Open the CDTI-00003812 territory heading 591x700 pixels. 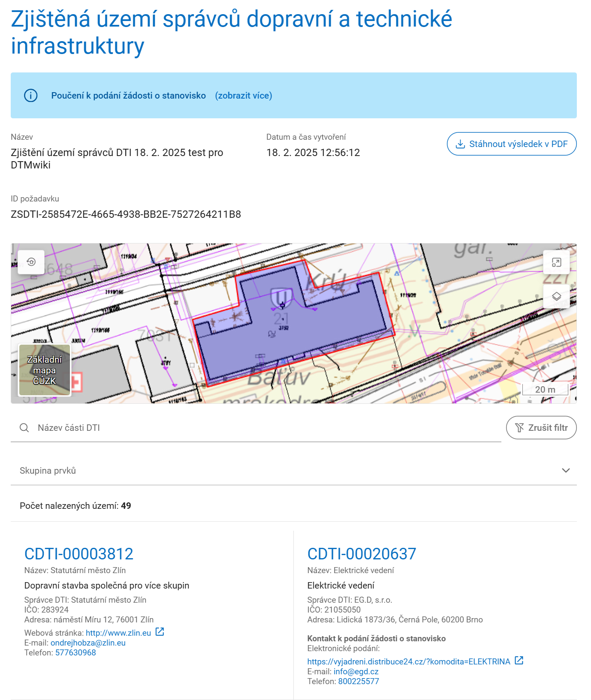coord(79,554)
